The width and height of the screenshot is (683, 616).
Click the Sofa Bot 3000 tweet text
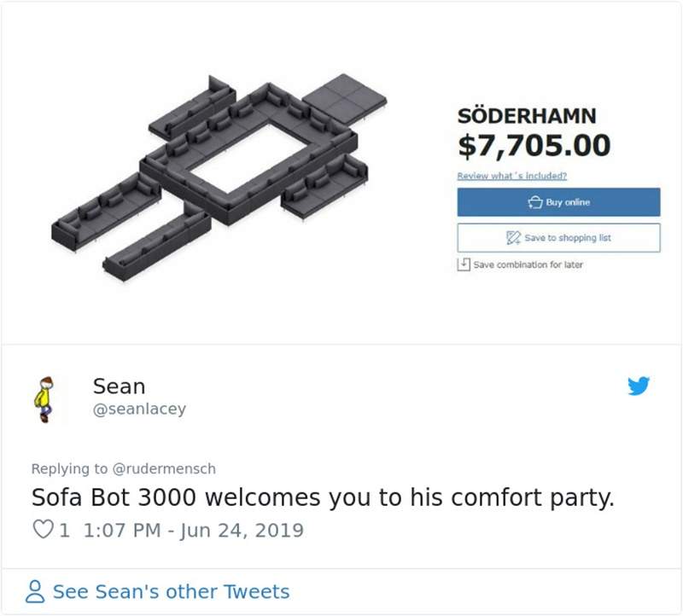pos(323,497)
